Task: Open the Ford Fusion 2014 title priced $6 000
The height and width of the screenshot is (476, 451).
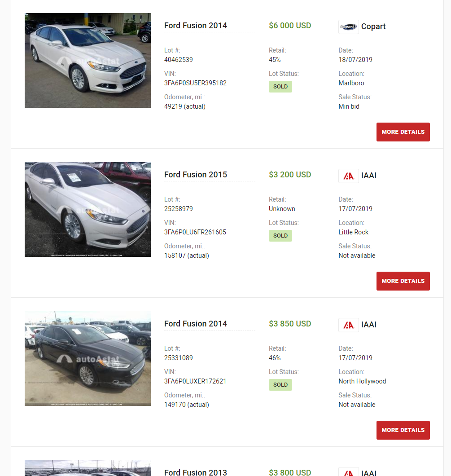Action: tap(196, 26)
